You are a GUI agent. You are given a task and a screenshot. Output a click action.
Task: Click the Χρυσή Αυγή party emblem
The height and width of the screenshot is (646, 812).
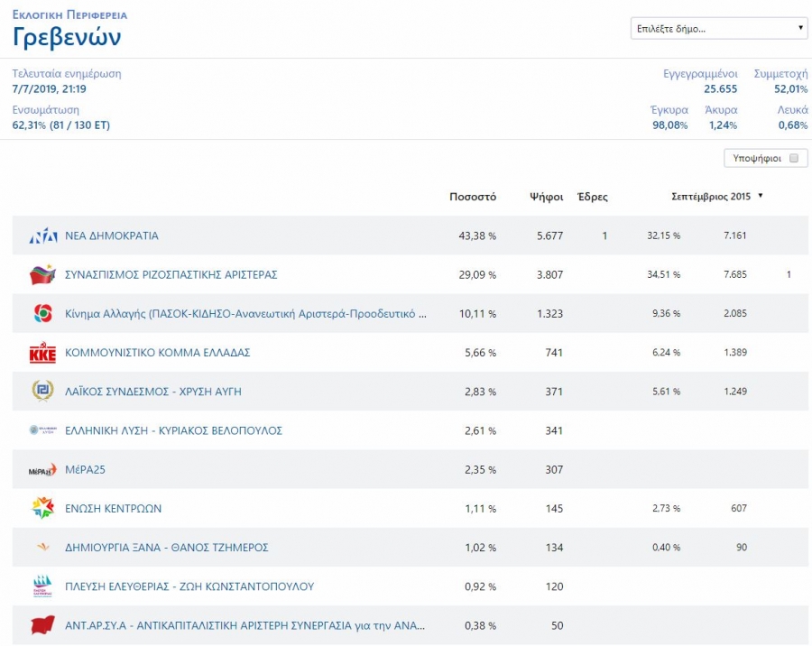[42, 392]
